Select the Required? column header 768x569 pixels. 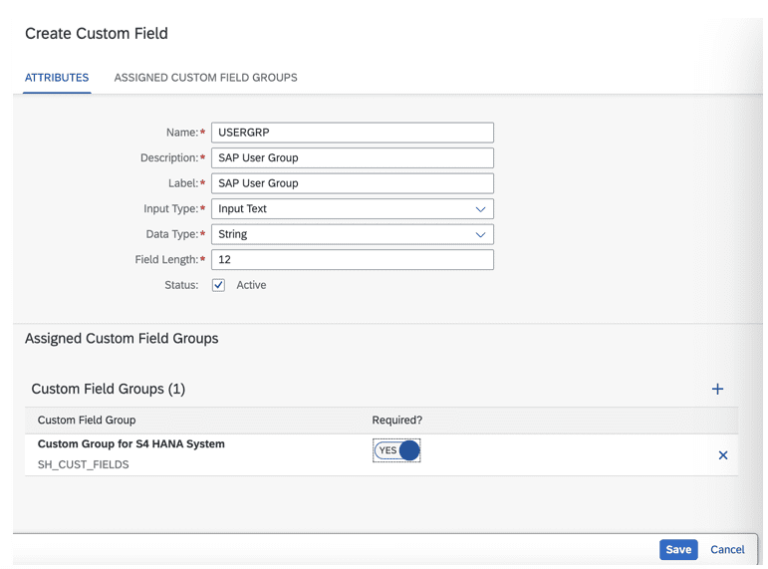click(397, 420)
